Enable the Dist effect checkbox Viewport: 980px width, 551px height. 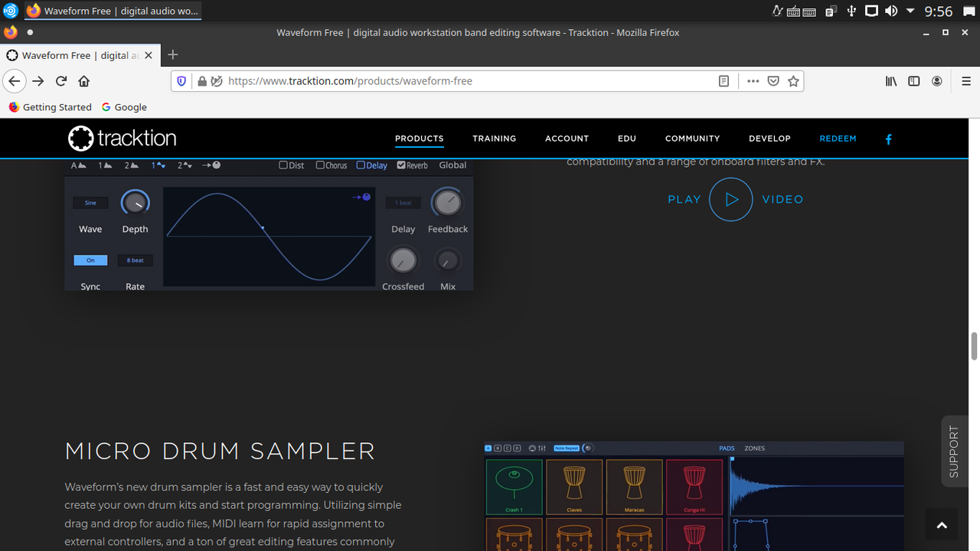(x=282, y=165)
